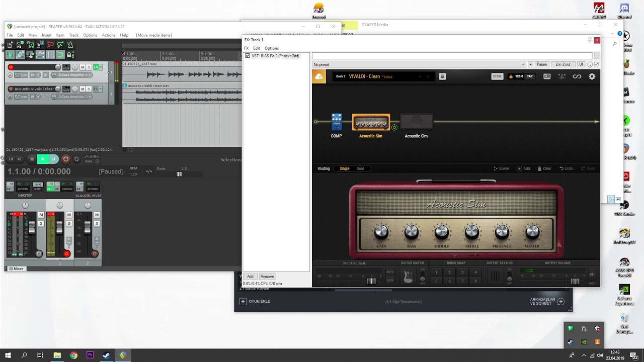Open the looper infinity icon
The image size is (644, 362).
[577, 76]
